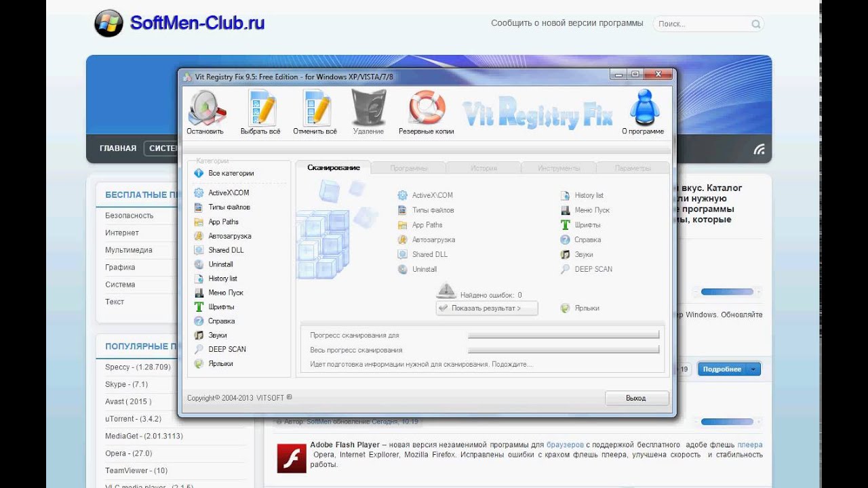Screen dimensions: 868x488
Task: Click Ярлыки item in scan panel
Action: coord(580,308)
